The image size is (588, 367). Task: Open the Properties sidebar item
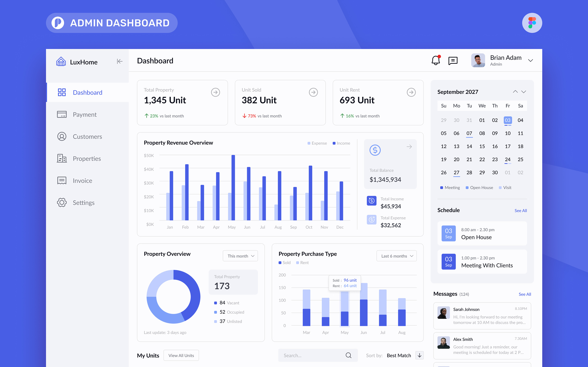point(87,159)
